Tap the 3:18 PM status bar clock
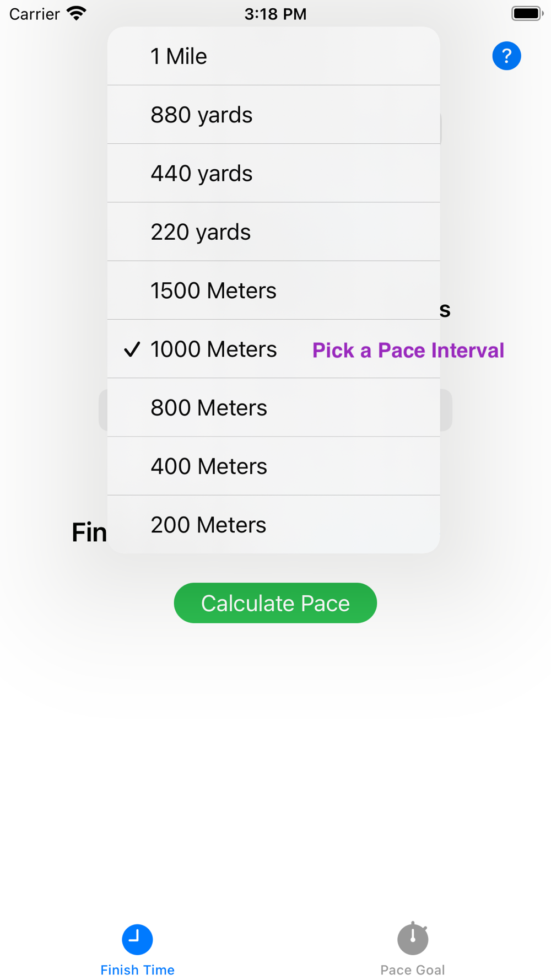Viewport: 551px width, 980px height. [x=275, y=14]
